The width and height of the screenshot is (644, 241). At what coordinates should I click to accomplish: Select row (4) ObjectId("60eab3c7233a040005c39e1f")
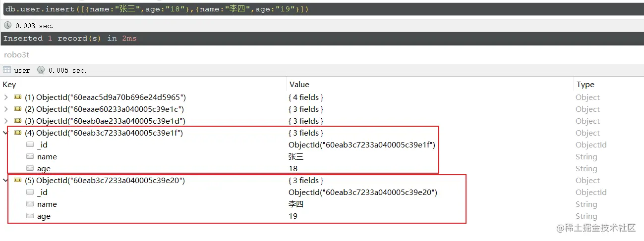pyautogui.click(x=104, y=133)
